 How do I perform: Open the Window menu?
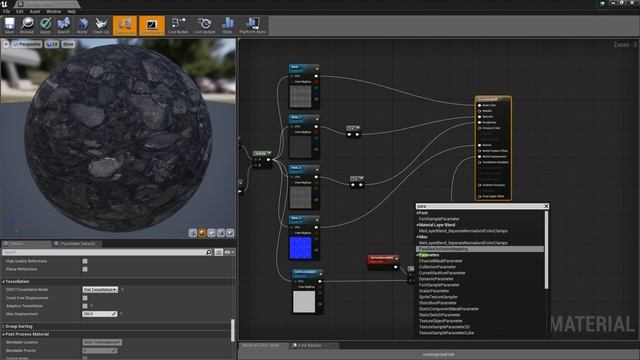tap(53, 11)
